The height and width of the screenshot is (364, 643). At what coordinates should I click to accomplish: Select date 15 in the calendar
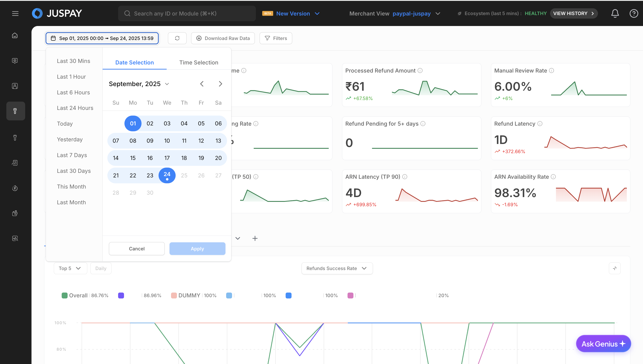133,158
